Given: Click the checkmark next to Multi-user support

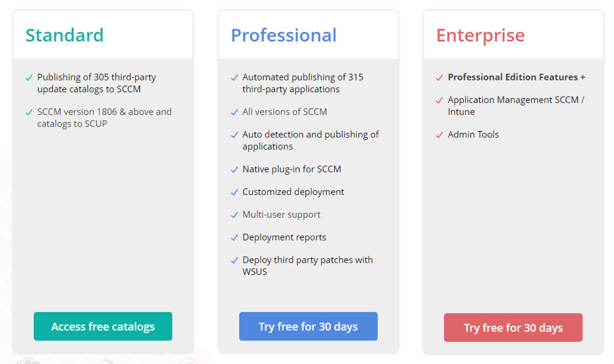Looking at the screenshot, I should (234, 214).
